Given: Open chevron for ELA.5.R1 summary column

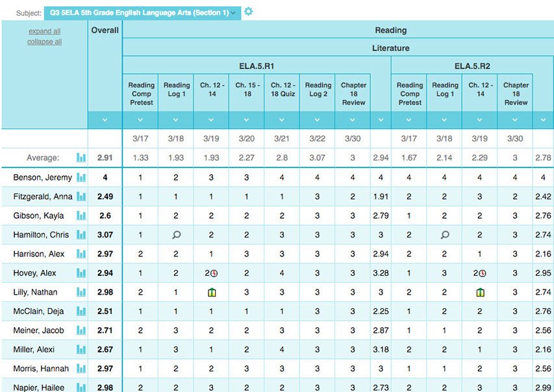Looking at the screenshot, I should click(381, 120).
